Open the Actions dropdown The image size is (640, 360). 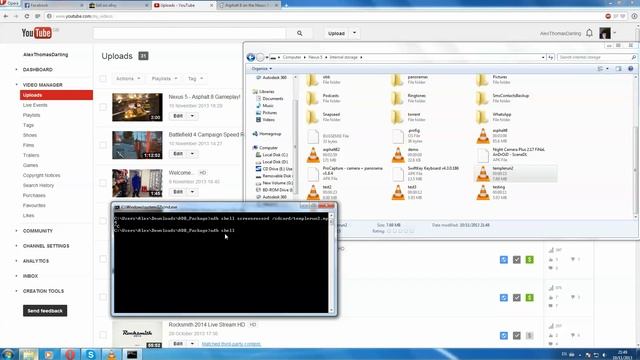pyautogui.click(x=128, y=78)
